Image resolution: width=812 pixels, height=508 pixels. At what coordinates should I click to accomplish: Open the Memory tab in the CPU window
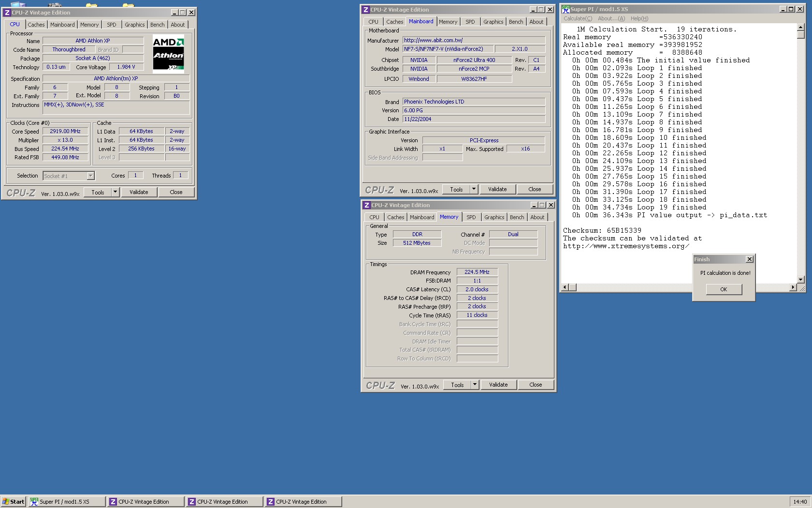pos(89,25)
